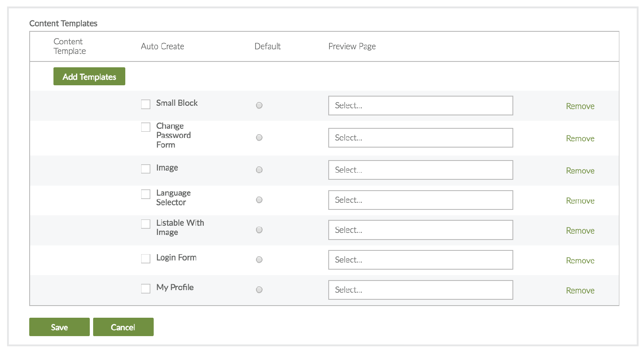Image resolution: width=644 pixels, height=352 pixels.
Task: Save the content template settings
Action: (x=59, y=327)
